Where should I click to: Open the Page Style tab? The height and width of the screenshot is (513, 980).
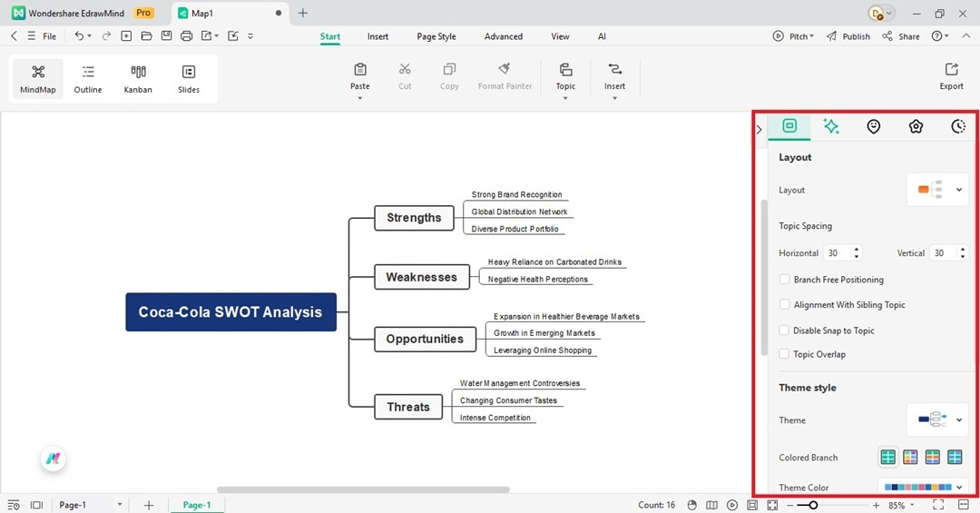coord(436,36)
